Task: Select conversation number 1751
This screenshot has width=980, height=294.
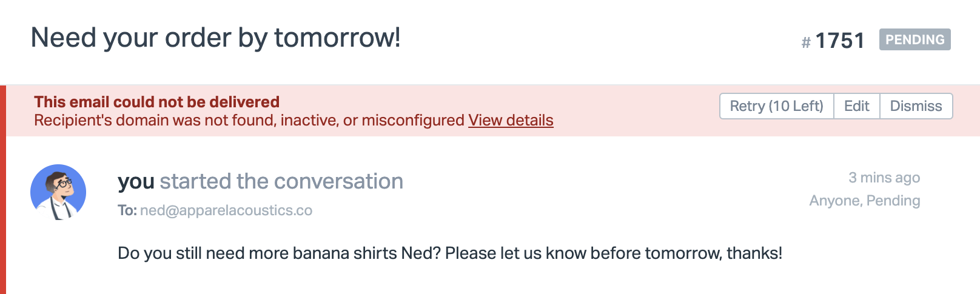Action: [840, 41]
